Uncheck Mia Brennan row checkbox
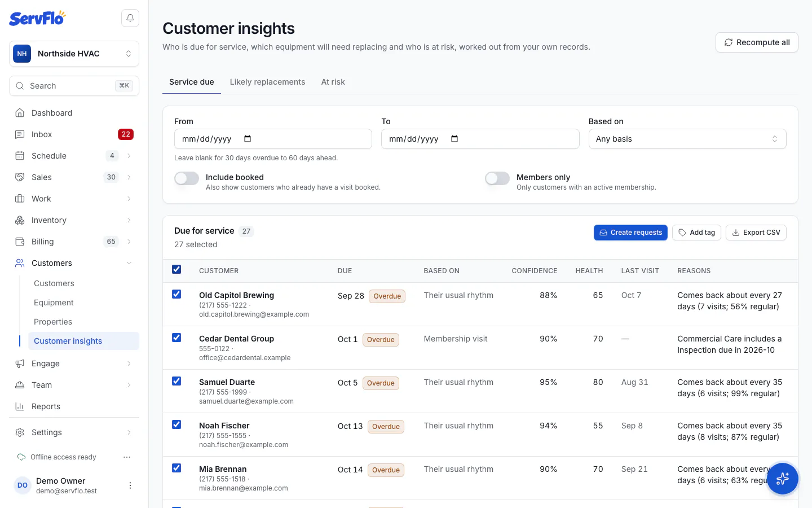 176,468
